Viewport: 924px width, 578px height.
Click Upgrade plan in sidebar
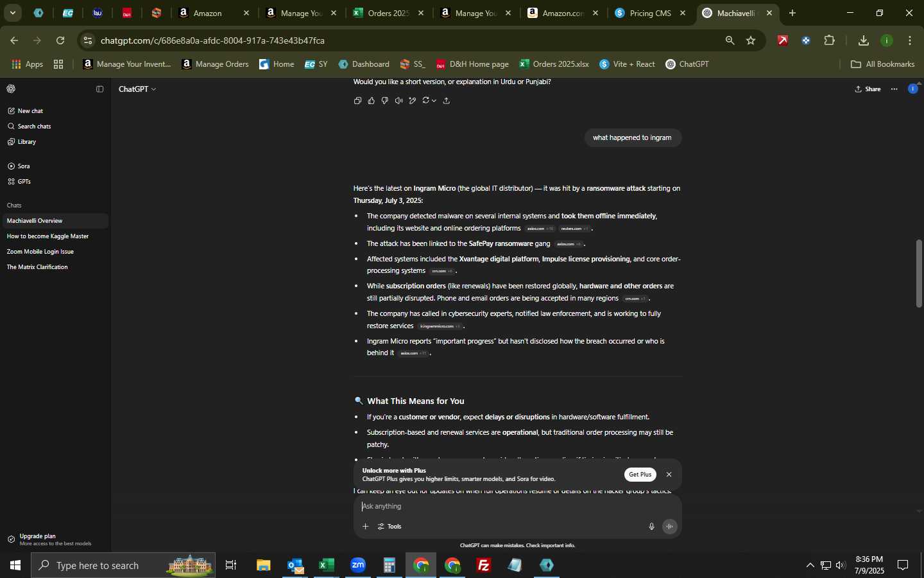tap(55, 539)
